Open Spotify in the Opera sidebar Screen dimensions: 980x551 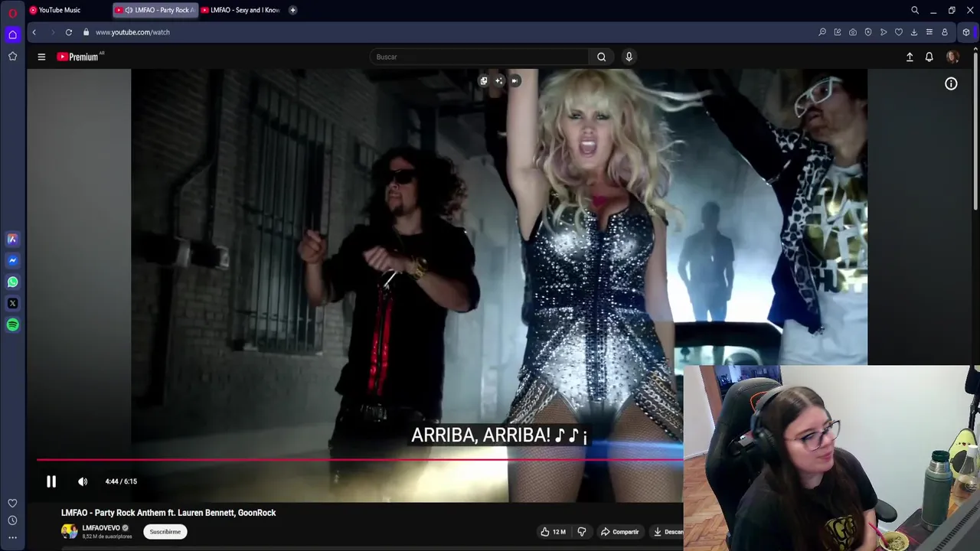(12, 324)
